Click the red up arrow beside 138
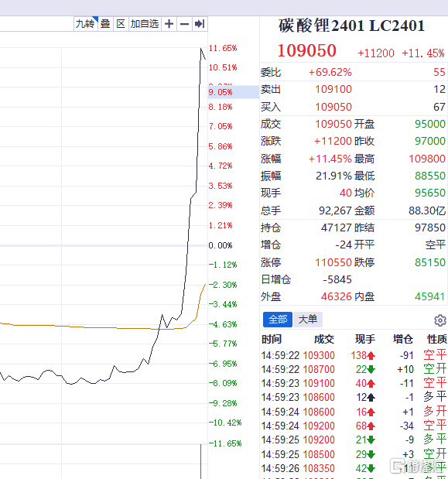This screenshot has width=448, height=479. (x=371, y=356)
